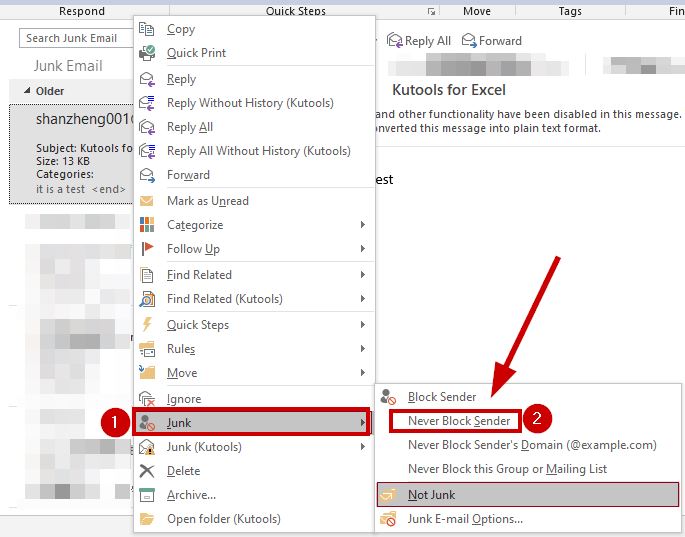This screenshot has width=685, height=537.
Task: Select Delete from the context menu
Action: (x=254, y=471)
